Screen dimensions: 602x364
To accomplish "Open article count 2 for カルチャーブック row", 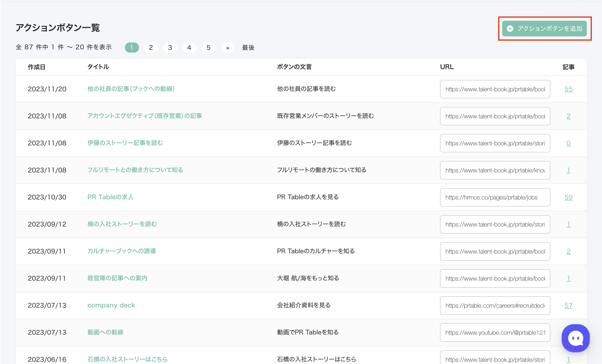I will coord(568,251).
